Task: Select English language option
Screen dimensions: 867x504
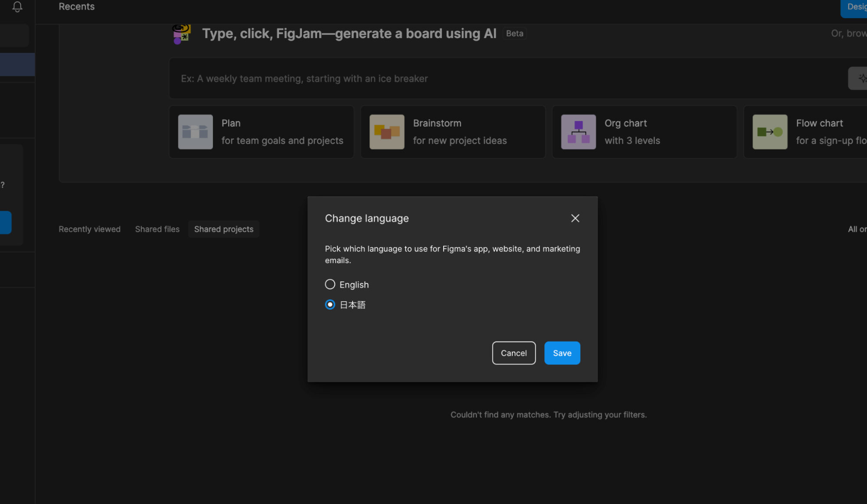Action: pyautogui.click(x=347, y=285)
